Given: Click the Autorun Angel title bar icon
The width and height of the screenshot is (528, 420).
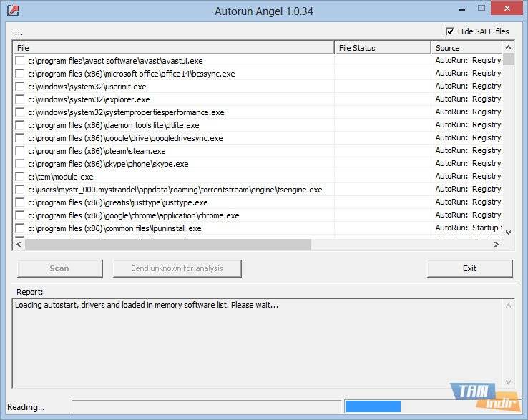Looking at the screenshot, I should (11, 11).
